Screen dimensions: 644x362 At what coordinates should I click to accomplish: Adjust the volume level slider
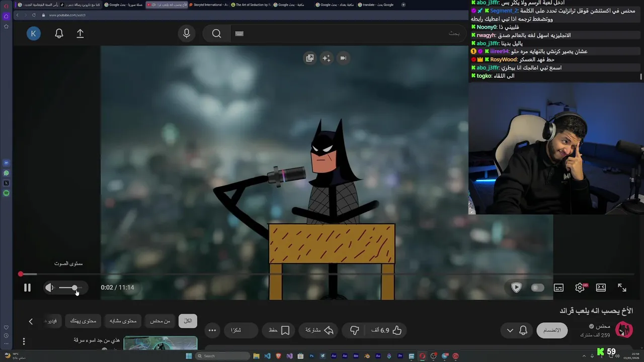70,288
